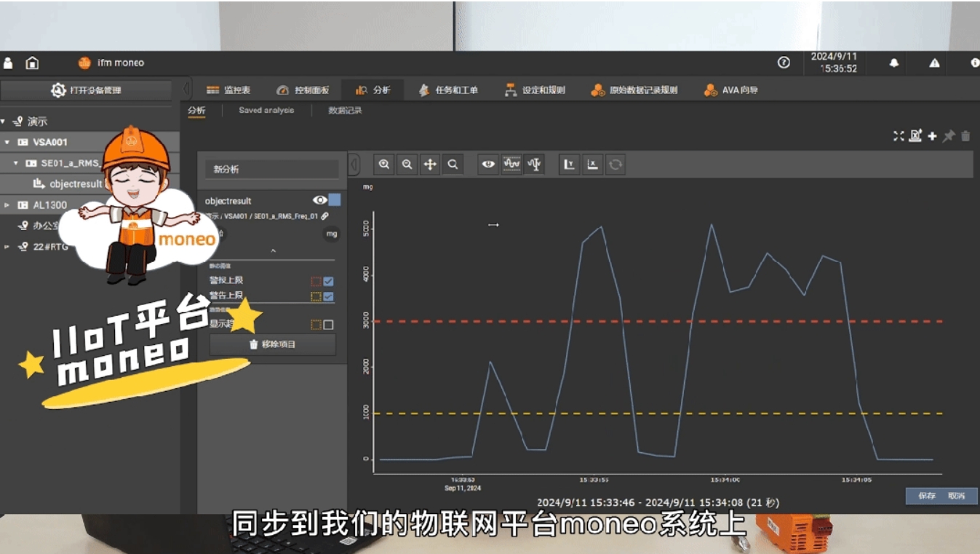The width and height of the screenshot is (980, 554).
Task: Click the trash icon above the chart
Action: (965, 136)
